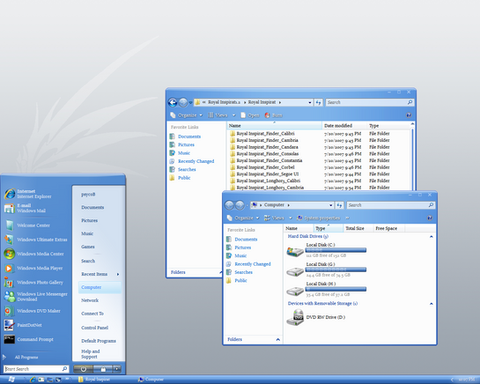
Task: Click in the Start Search box
Action: click(x=36, y=369)
